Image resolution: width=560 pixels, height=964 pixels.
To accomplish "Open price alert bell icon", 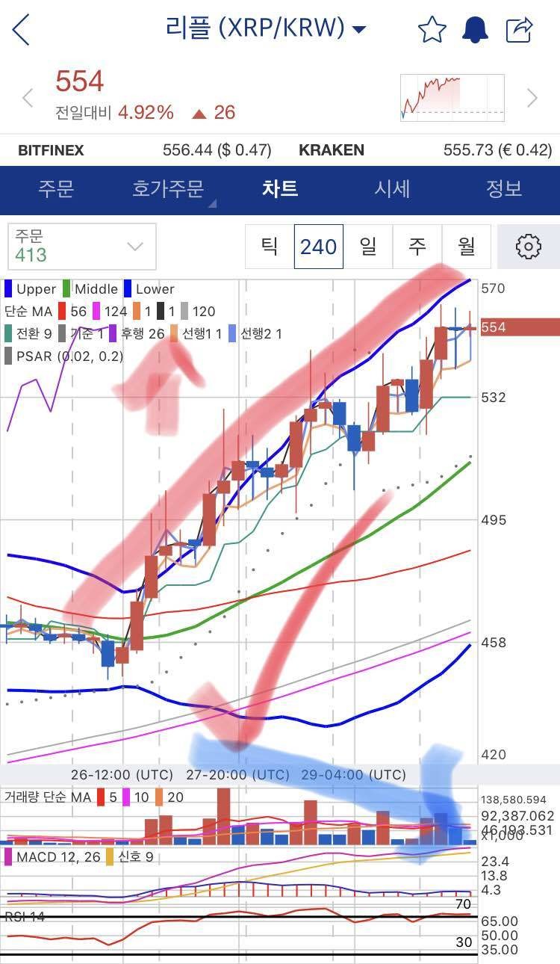I will click(475, 30).
